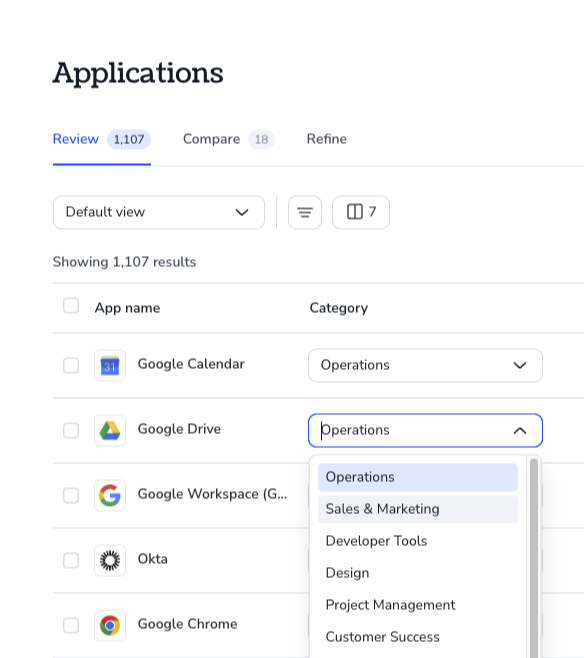Click the Okta app name
The image size is (584, 658).
(153, 559)
